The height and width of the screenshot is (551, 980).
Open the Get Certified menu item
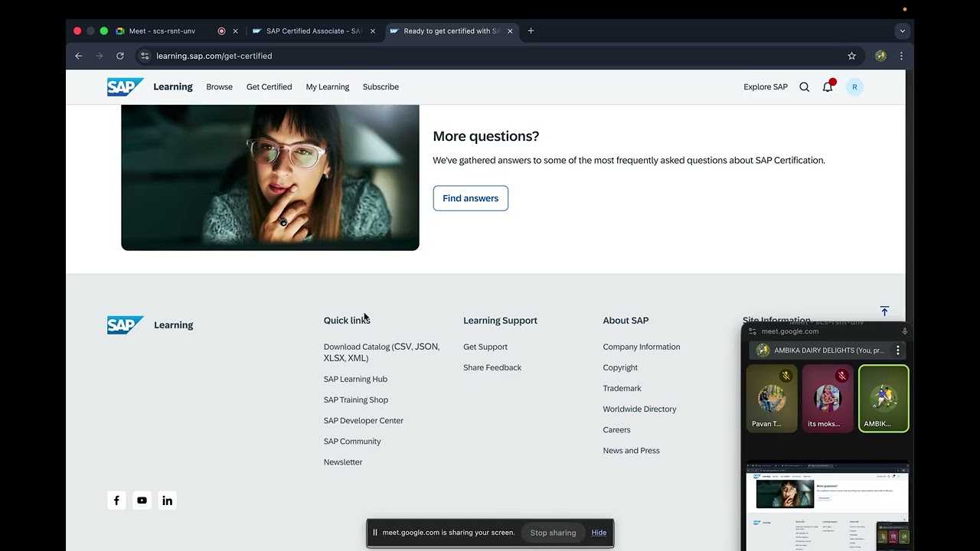[269, 87]
